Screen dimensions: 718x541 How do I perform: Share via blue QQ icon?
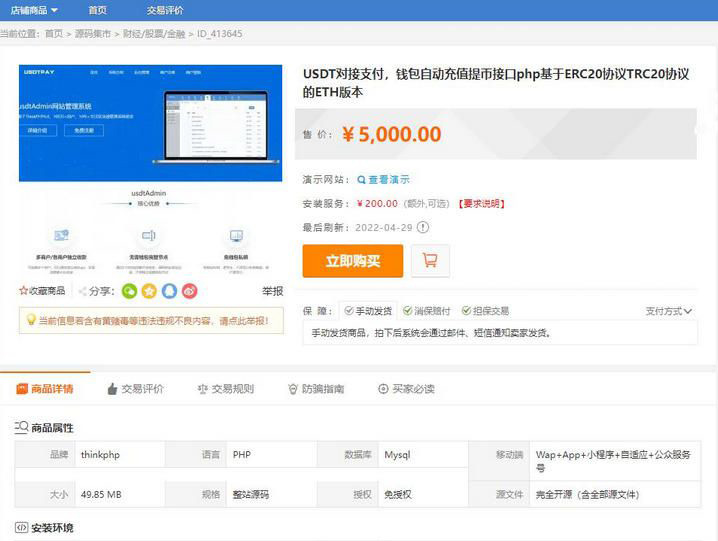pyautogui.click(x=169, y=291)
